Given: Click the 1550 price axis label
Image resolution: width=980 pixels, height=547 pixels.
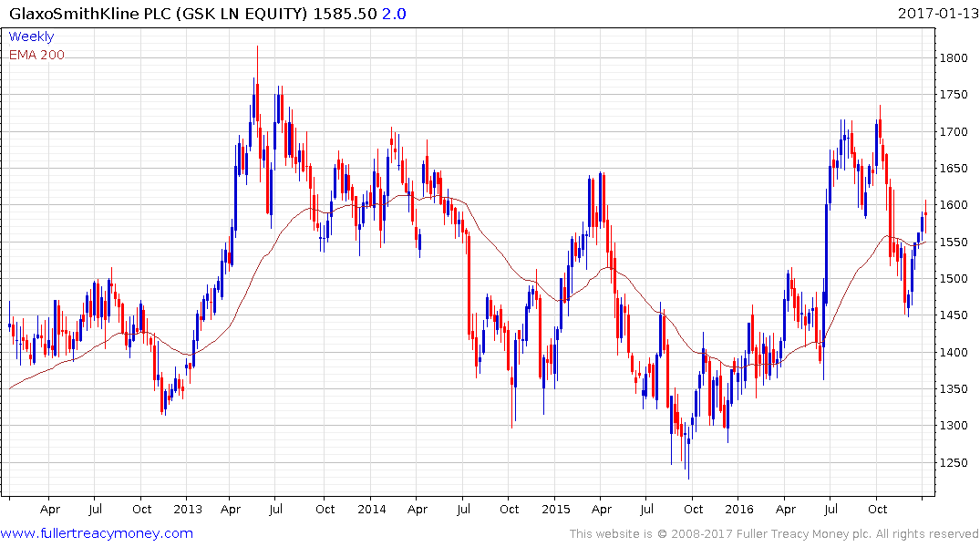Looking at the screenshot, I should click(x=954, y=242).
